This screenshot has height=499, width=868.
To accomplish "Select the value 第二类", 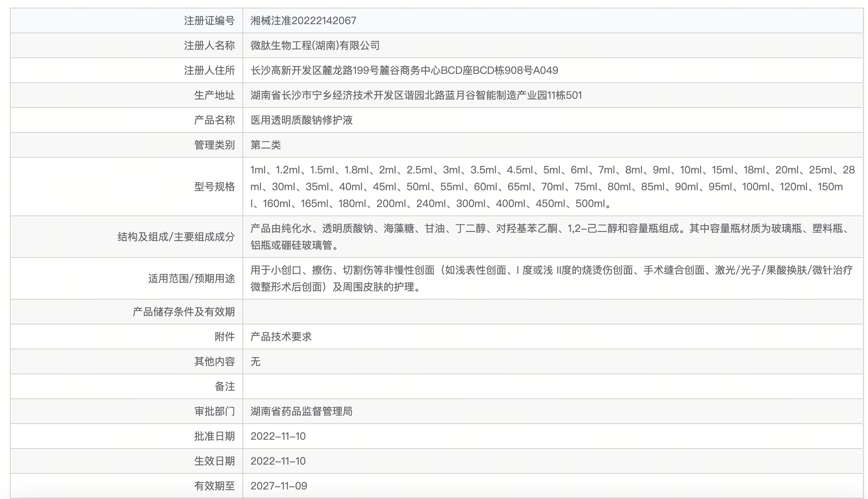I will coord(266,145).
